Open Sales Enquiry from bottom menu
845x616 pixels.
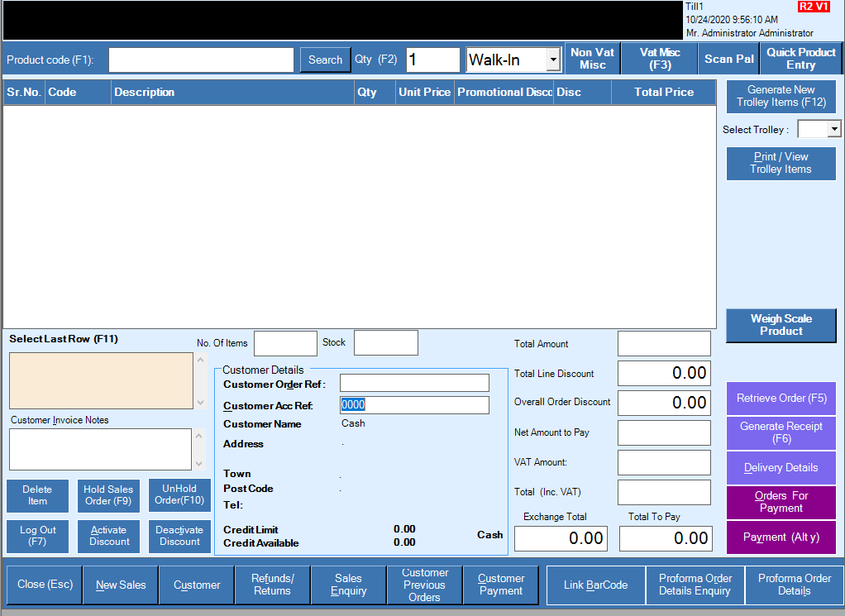pyautogui.click(x=348, y=585)
